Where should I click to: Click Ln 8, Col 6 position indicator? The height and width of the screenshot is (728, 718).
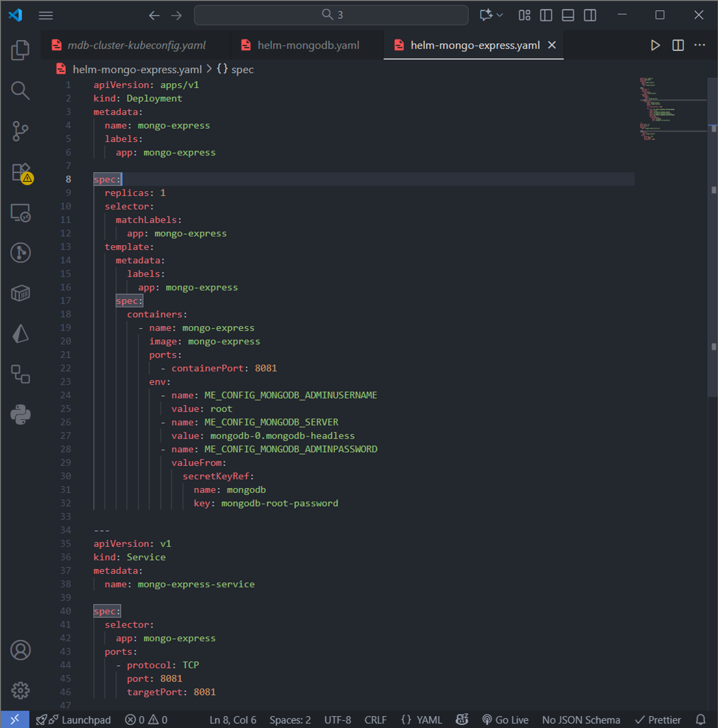point(233,720)
